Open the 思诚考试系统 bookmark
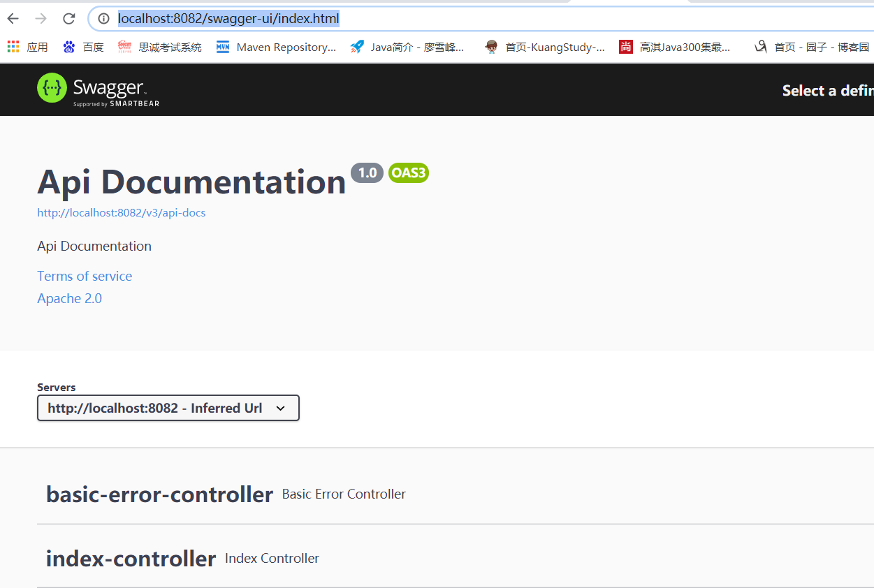Viewport: 874px width, 588px height. point(160,47)
